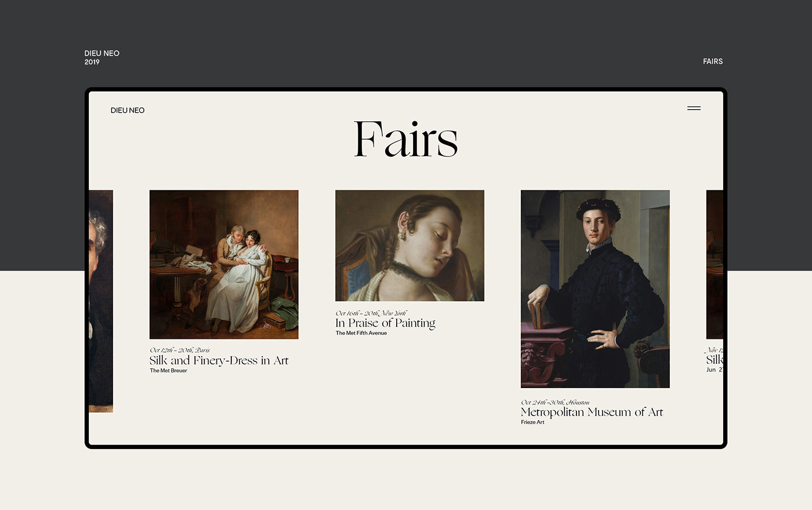Click the Oct 12th–20th Paris date
The width and height of the screenshot is (812, 510).
180,350
